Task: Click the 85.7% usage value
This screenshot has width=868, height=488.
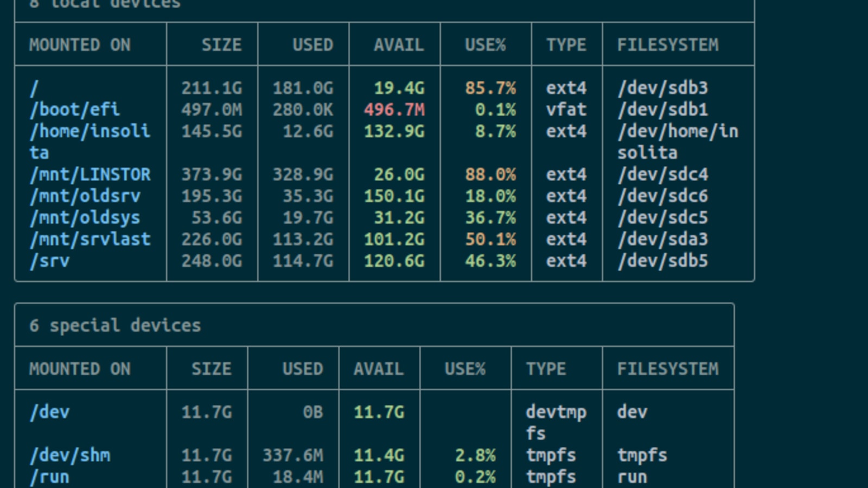Action: [x=490, y=88]
